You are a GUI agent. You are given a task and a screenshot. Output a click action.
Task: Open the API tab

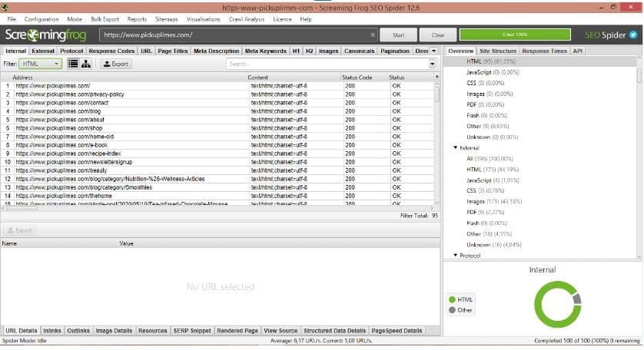577,51
